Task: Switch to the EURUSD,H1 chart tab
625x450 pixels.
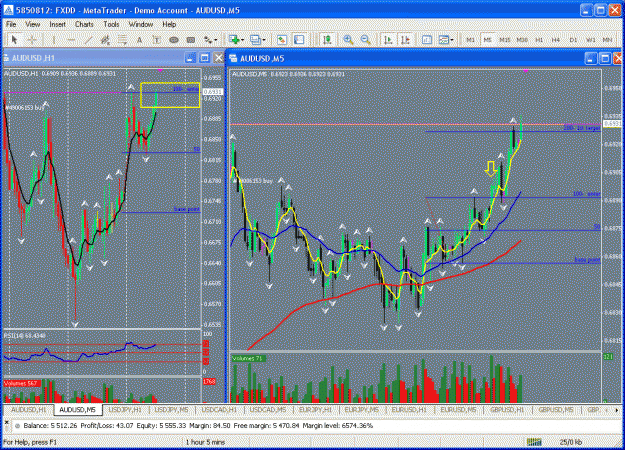Action: tap(409, 410)
